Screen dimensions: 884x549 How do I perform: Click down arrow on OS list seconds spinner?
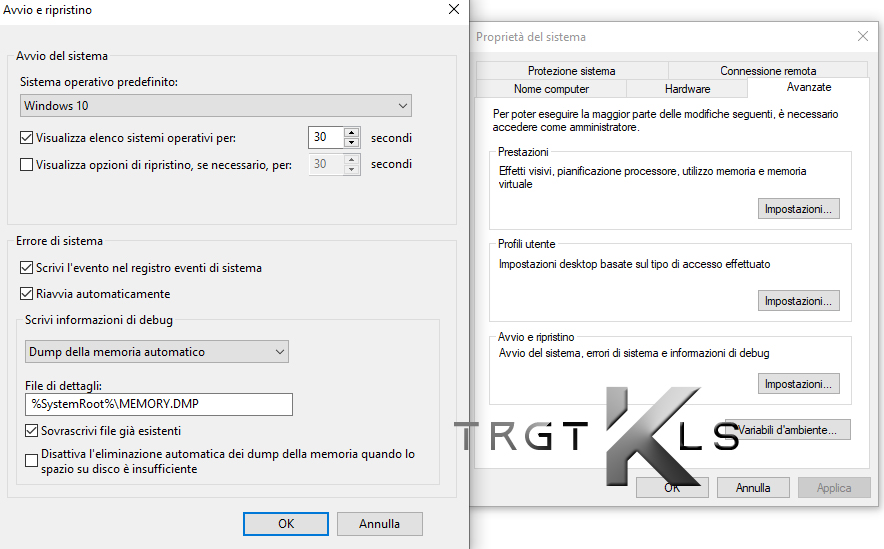tap(351, 143)
